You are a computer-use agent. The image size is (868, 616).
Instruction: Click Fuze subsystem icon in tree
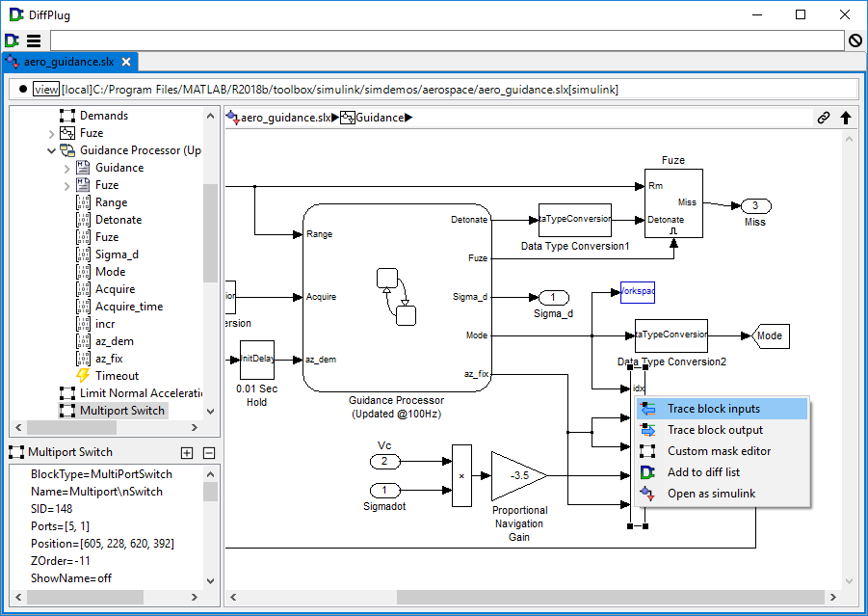click(67, 133)
